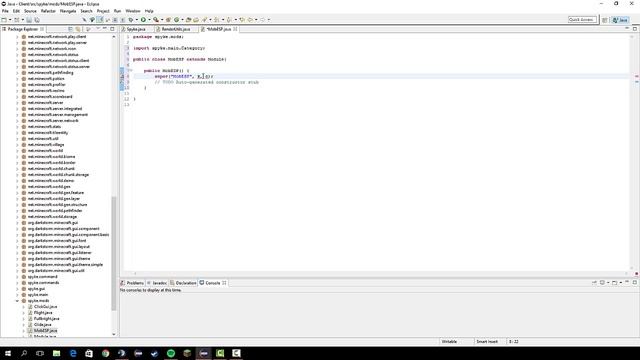
Task: Minimize the Package Explorer view
Action: pos(105,29)
